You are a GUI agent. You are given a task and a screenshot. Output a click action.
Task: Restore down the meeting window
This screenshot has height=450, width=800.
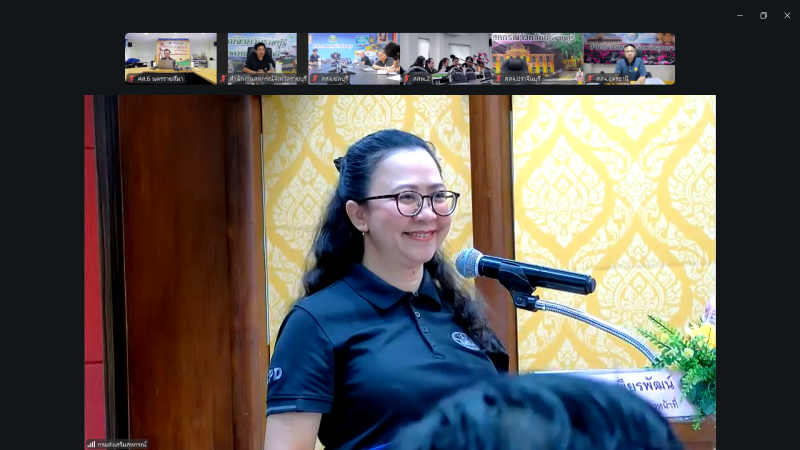coord(763,15)
